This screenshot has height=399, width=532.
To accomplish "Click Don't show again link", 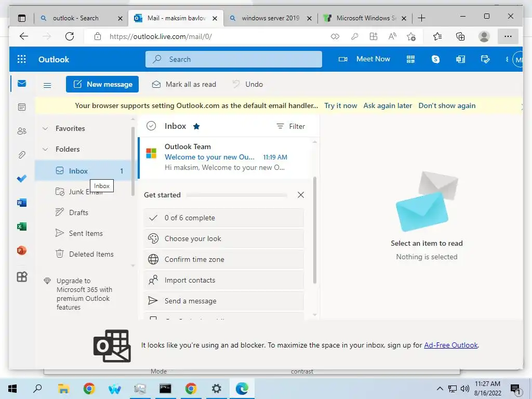I will (447, 105).
